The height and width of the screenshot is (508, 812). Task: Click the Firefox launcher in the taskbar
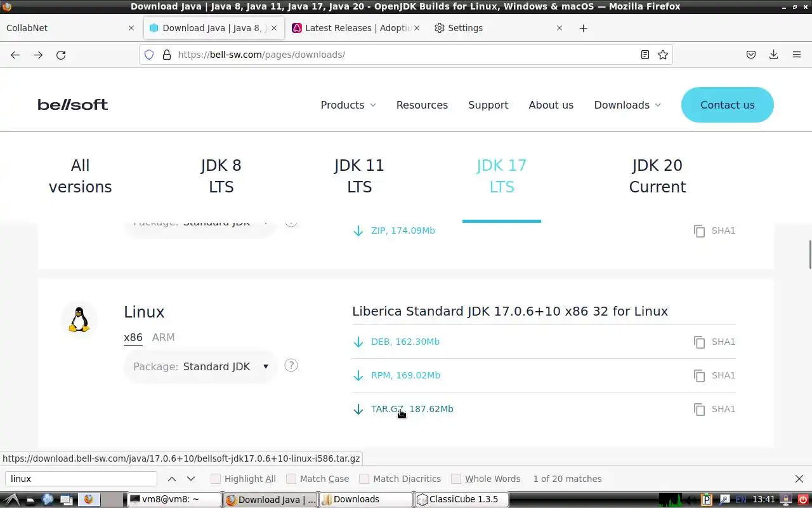click(88, 499)
